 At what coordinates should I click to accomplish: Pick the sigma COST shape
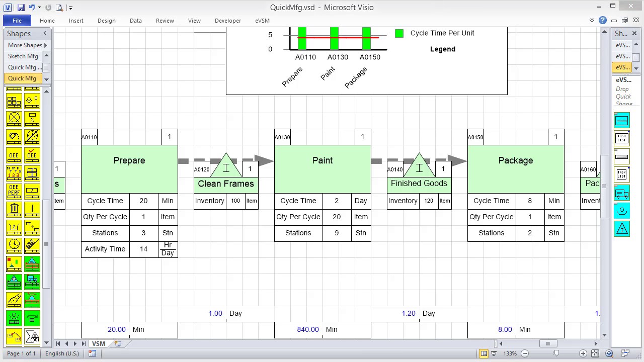pos(32,336)
